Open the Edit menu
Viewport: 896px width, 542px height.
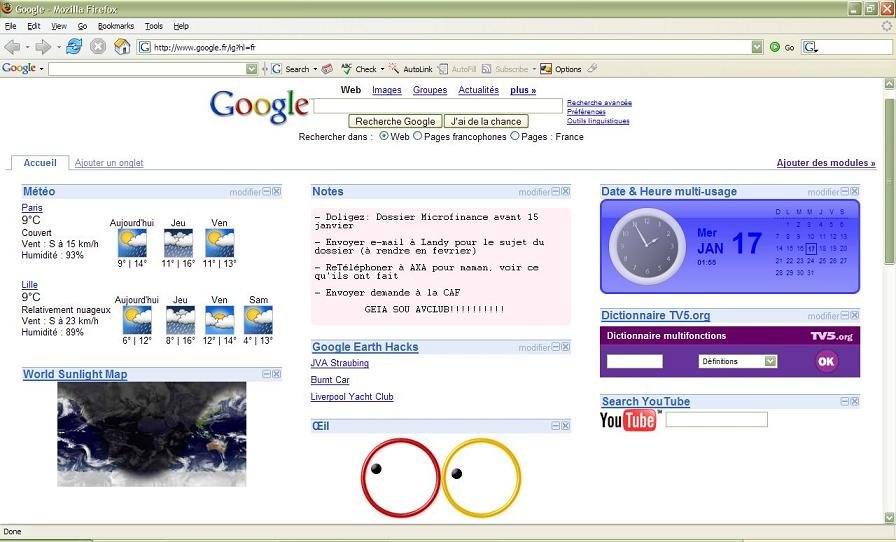click(x=34, y=26)
